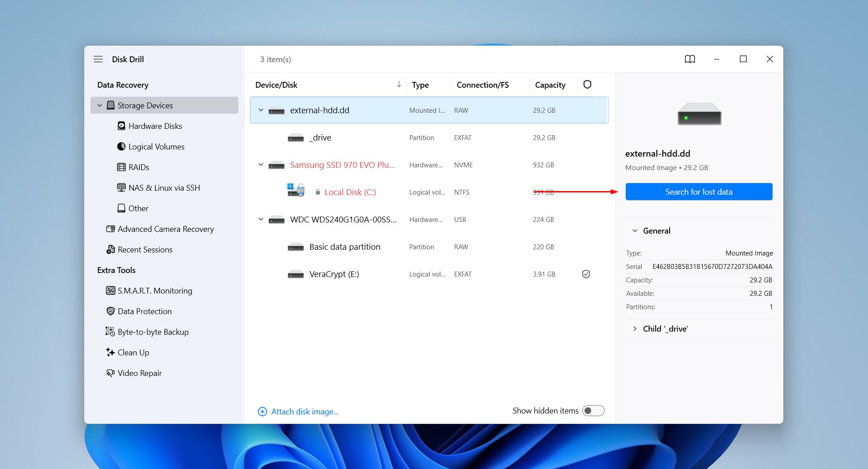This screenshot has width=868, height=469.
Task: Click the _drive partition icon
Action: click(296, 138)
